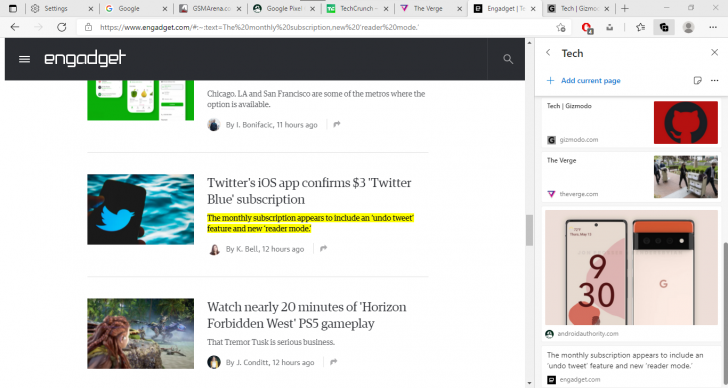Click author I. Bonifacic link
Screen dimensions: 728x388
point(254,125)
